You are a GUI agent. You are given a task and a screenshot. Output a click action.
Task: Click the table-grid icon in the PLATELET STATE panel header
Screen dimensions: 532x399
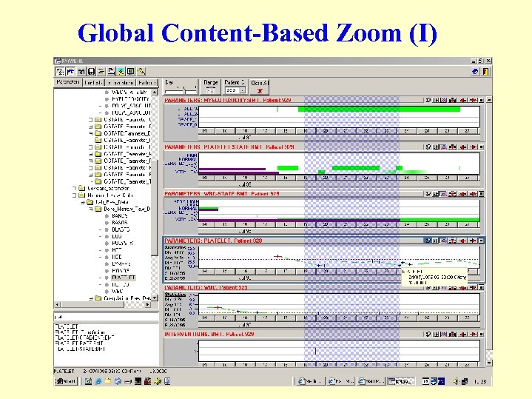point(436,147)
